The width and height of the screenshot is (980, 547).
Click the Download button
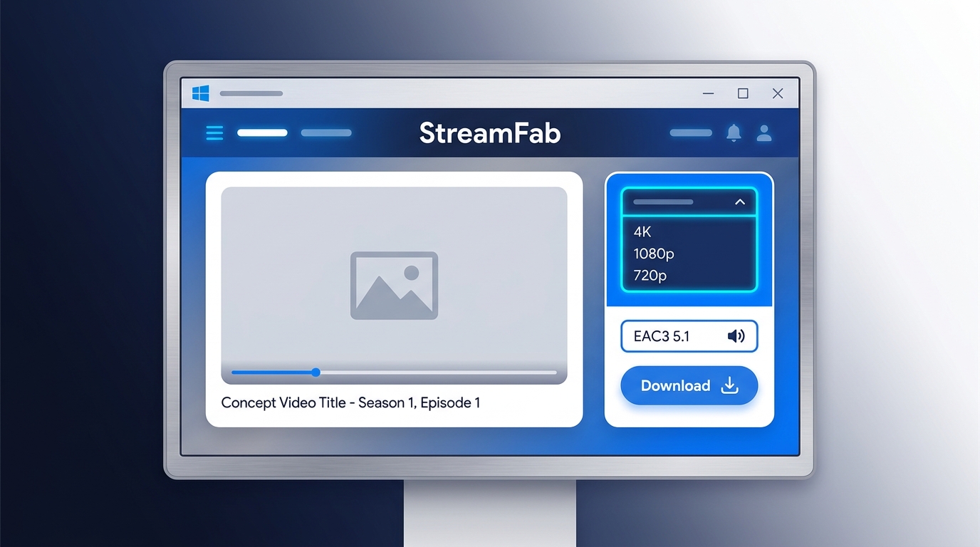click(x=689, y=385)
